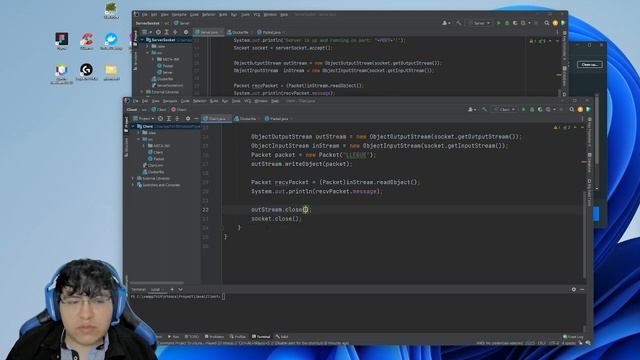This screenshot has width=640, height=360.
Task: Open File menu in Client window
Action: (136, 101)
